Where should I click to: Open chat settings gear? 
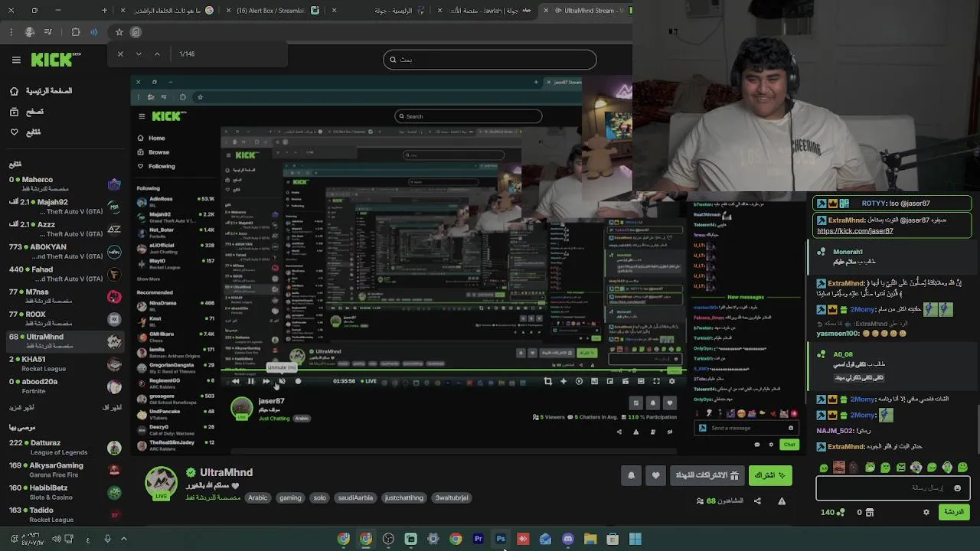tap(926, 512)
